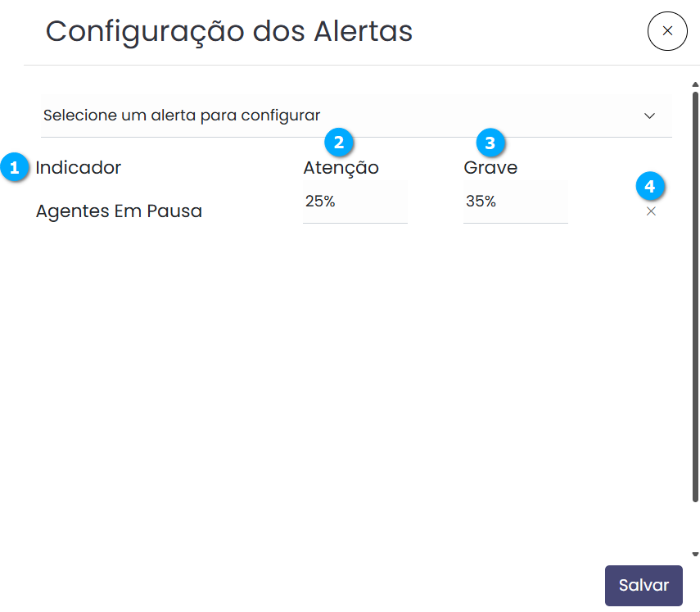This screenshot has height=612, width=700.
Task: Remove the Agentes Em Pausa alert row
Action: click(651, 211)
